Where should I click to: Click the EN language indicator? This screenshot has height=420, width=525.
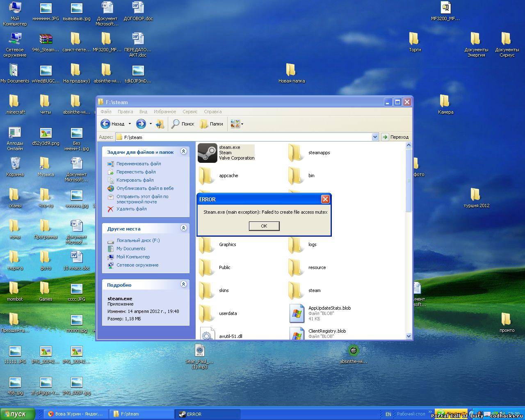(x=388, y=414)
